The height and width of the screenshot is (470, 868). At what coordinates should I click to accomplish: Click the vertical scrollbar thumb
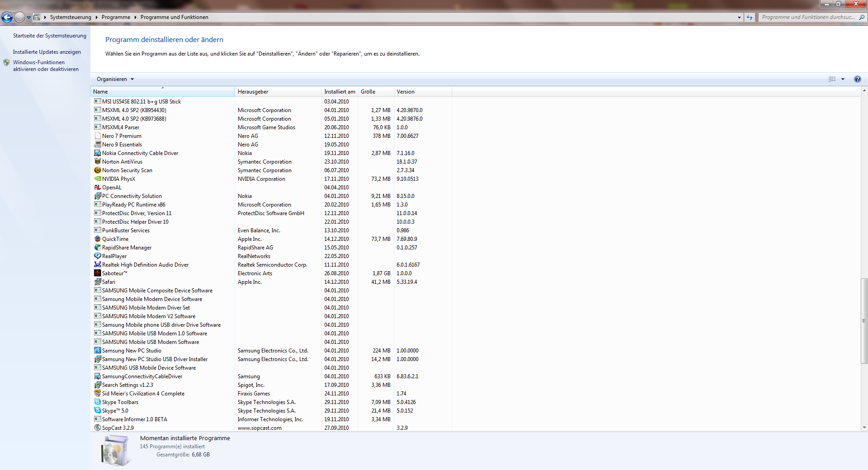click(x=864, y=321)
